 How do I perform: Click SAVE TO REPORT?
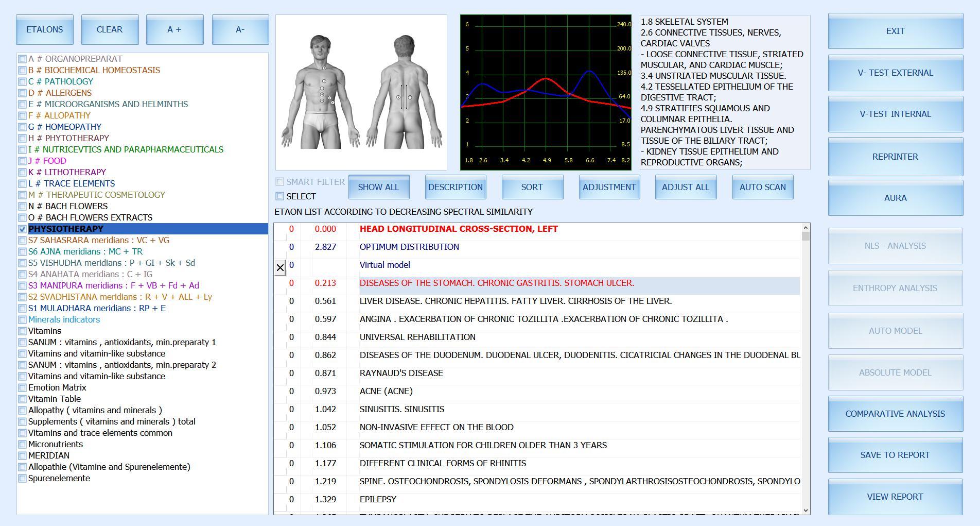coord(896,455)
